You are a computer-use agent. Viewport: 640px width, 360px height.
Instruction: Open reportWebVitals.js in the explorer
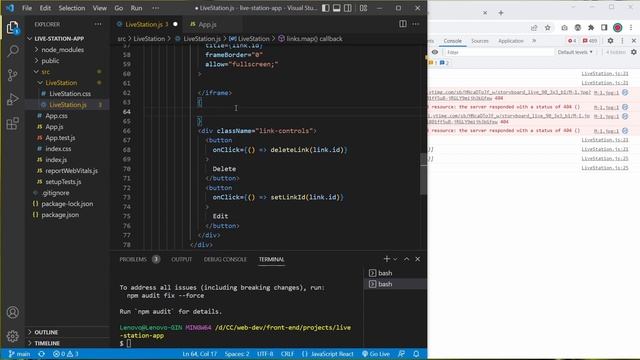pyautogui.click(x=71, y=171)
